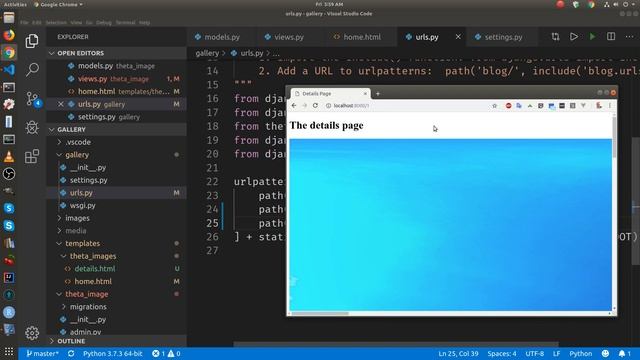Open the Search view in the activity bar
640x360 pixels.
click(32, 69)
